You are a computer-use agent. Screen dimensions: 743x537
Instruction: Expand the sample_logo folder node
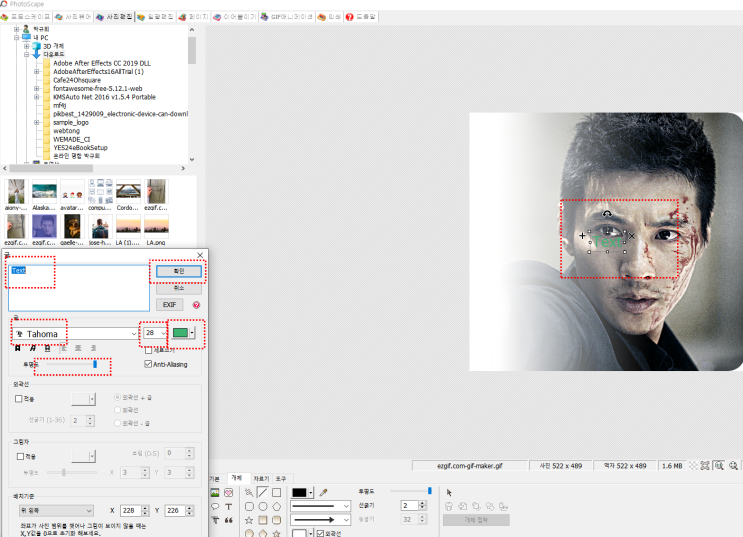(x=36, y=122)
